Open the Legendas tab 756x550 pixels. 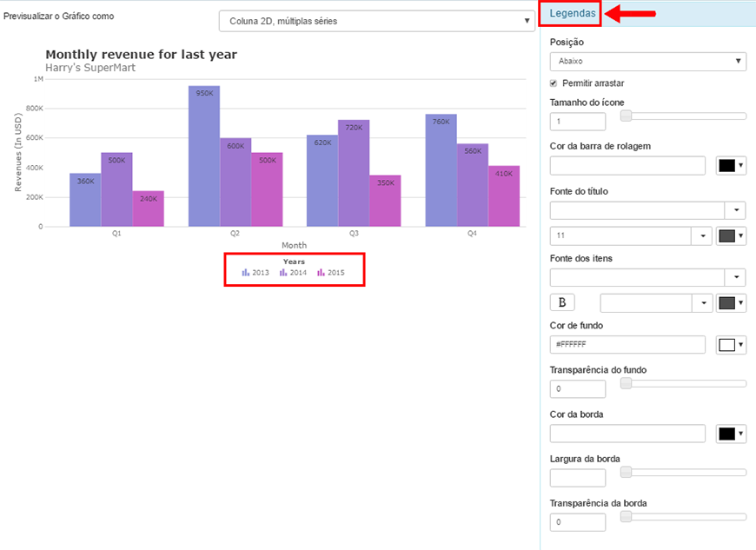click(573, 13)
